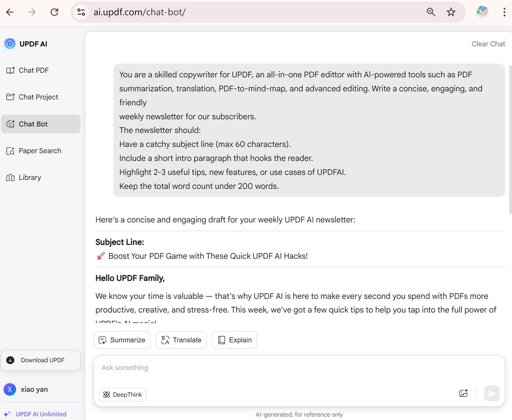
Task: Summarize the newsletter response
Action: pos(122,340)
